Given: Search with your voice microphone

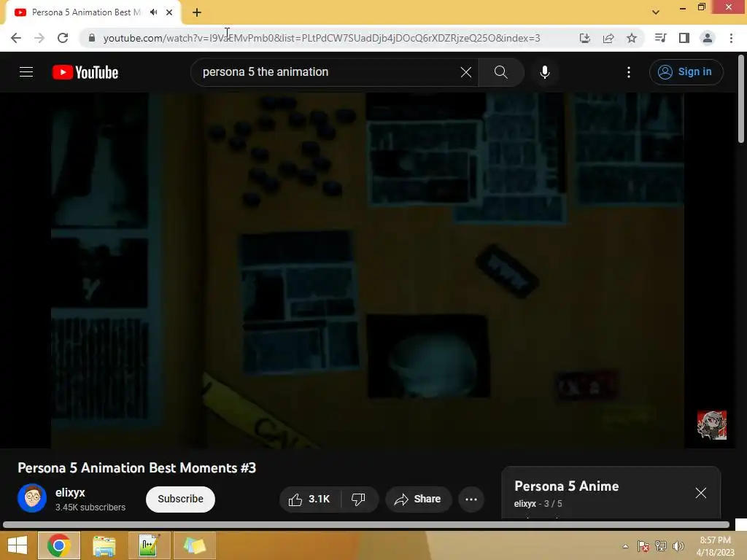Looking at the screenshot, I should pos(544,72).
